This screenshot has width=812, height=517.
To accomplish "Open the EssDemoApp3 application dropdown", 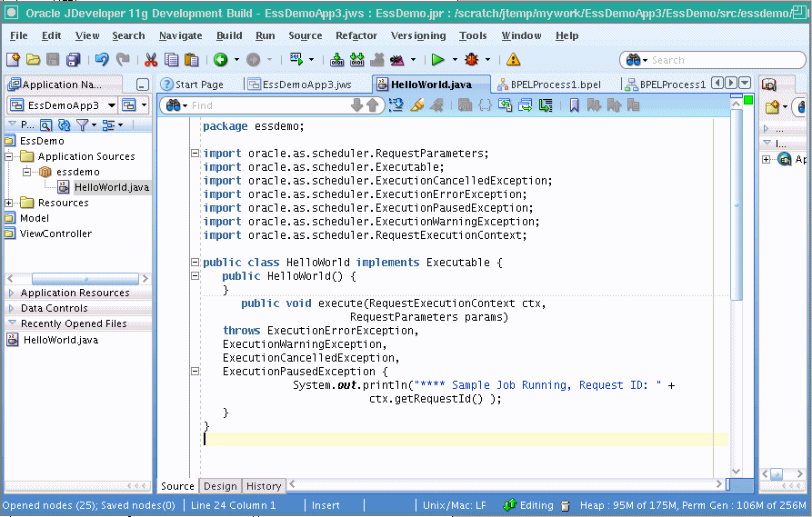I will point(112,105).
